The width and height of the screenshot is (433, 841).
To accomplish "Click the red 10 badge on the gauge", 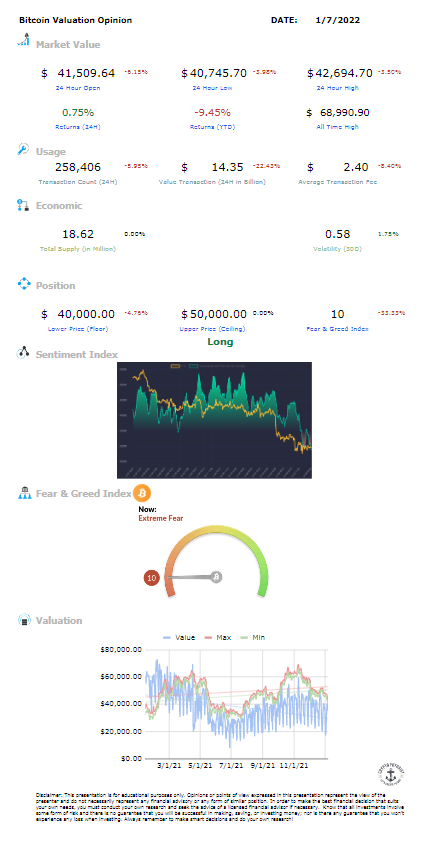I will point(151,578).
